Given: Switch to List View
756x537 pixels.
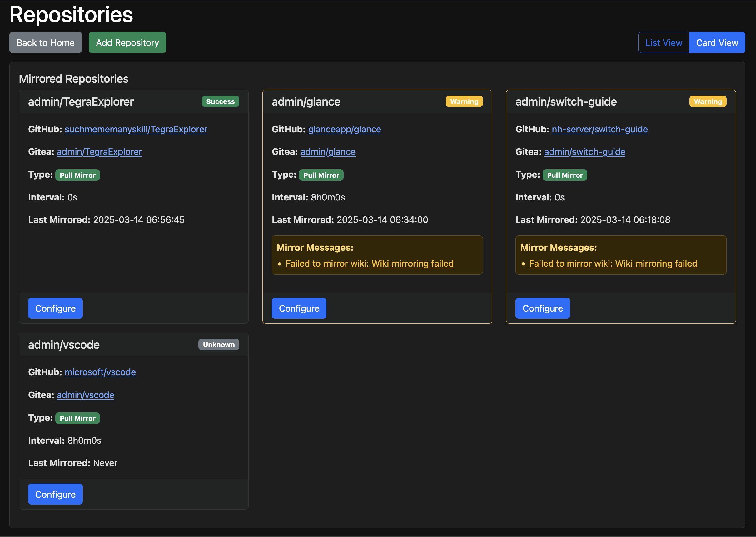Looking at the screenshot, I should 663,43.
